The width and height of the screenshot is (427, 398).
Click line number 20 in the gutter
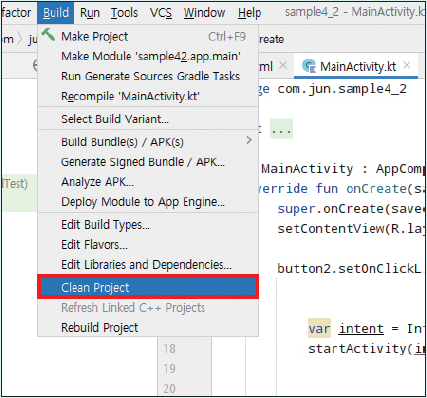169,389
